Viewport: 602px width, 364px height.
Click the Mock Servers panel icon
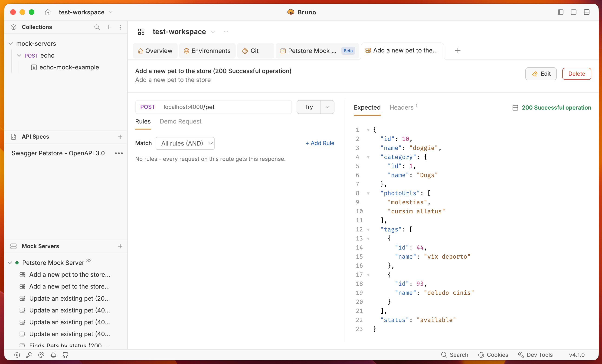pos(13,246)
